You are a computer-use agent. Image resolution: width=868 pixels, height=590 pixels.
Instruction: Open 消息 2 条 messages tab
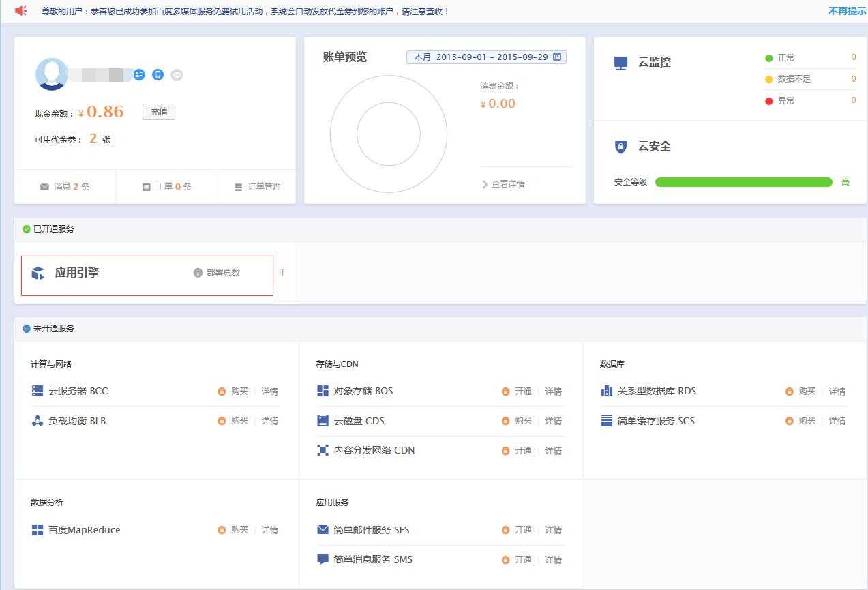tap(65, 186)
